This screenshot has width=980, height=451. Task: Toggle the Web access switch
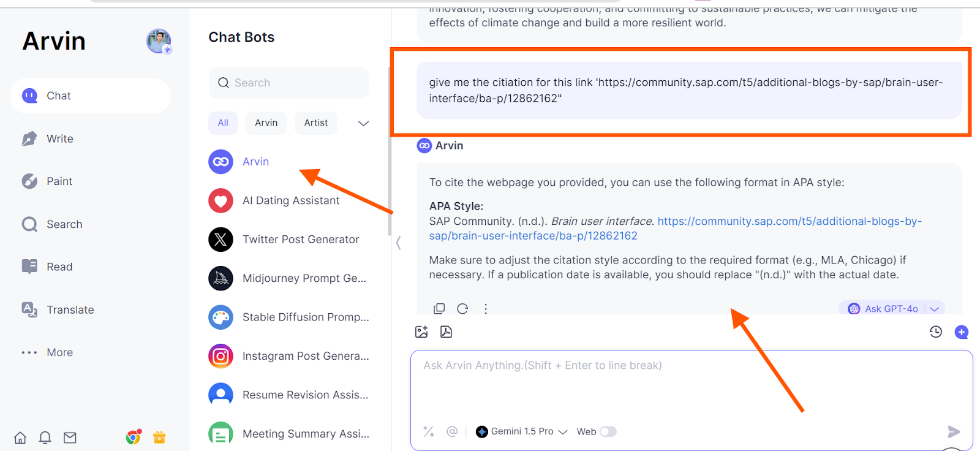(x=608, y=431)
